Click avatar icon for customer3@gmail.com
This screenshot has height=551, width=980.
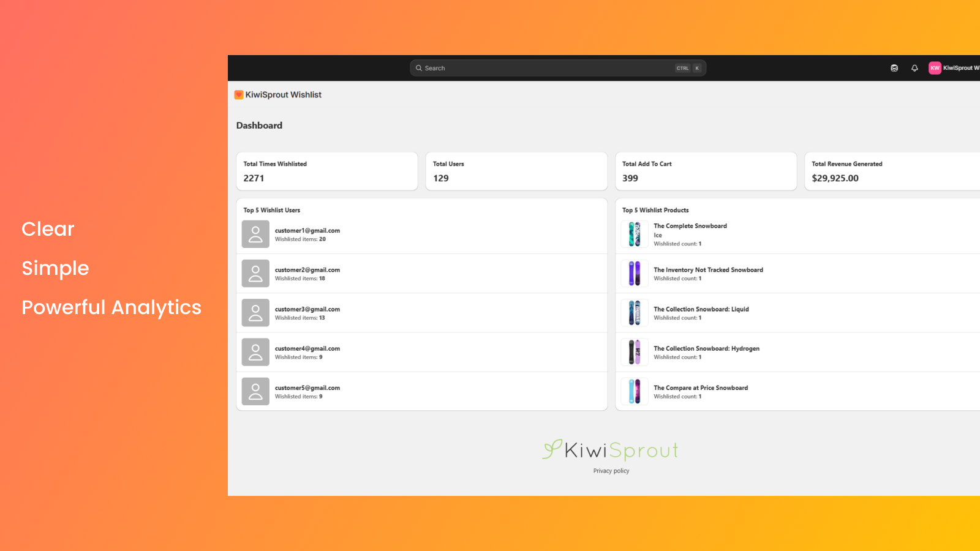(255, 313)
